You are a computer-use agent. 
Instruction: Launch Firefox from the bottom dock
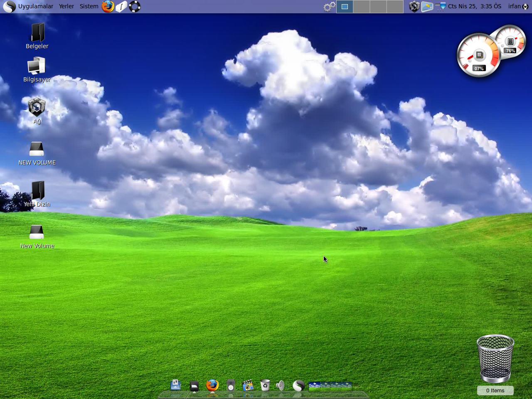pyautogui.click(x=212, y=385)
